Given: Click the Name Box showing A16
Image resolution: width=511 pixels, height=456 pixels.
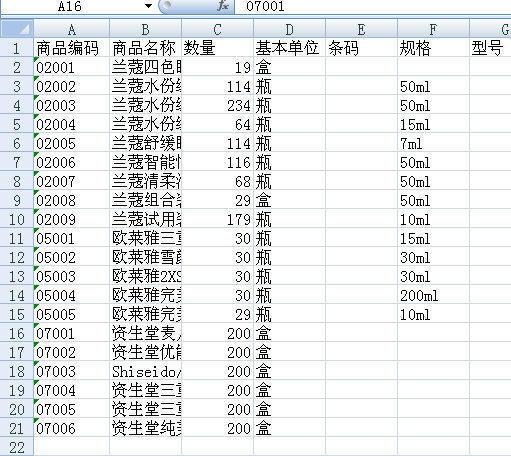Looking at the screenshot, I should coord(69,6).
